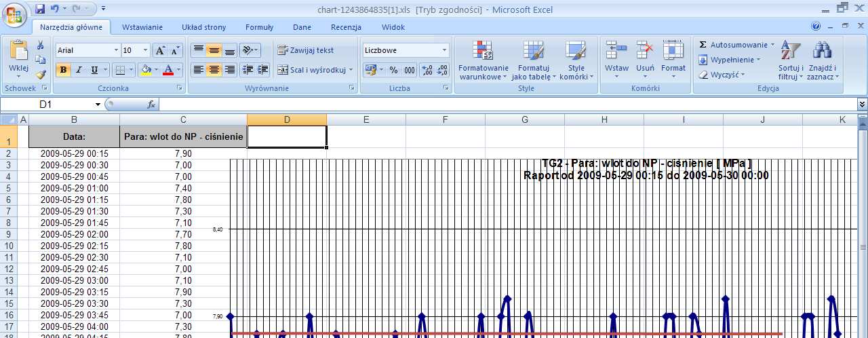Activate the Format Painter brush
The height and width of the screenshot is (338, 868).
(41, 75)
